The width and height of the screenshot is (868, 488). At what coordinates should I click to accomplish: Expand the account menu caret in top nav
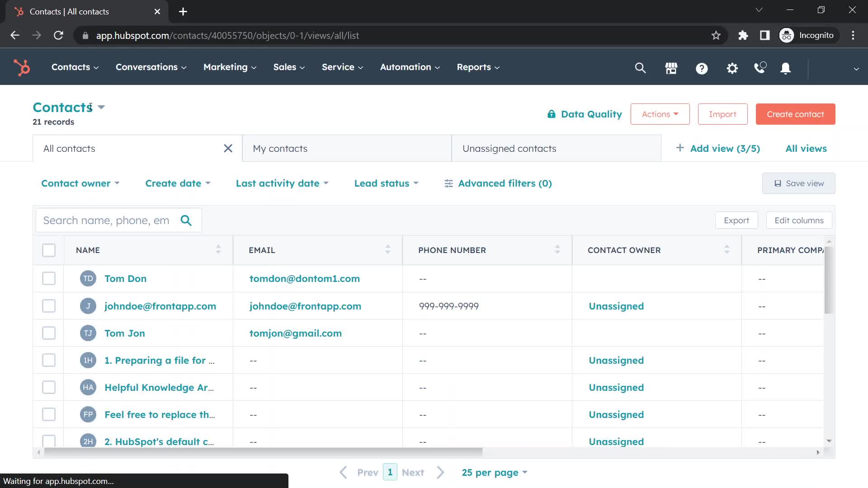856,69
